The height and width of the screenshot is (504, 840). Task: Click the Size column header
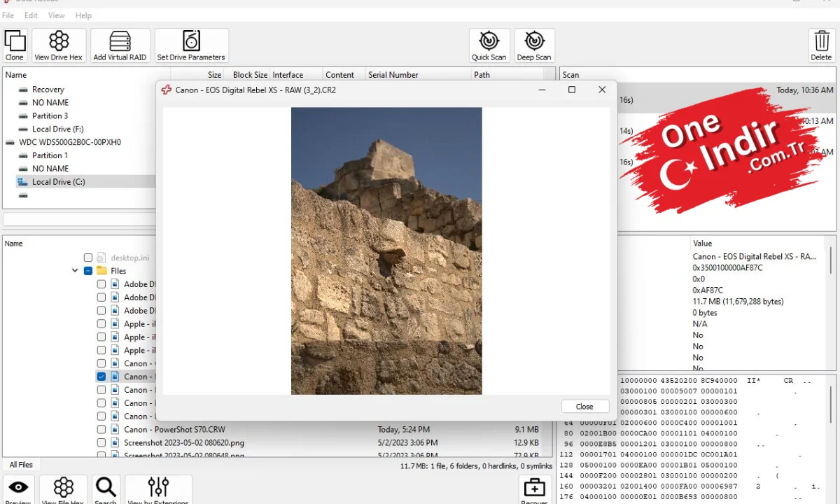point(214,75)
